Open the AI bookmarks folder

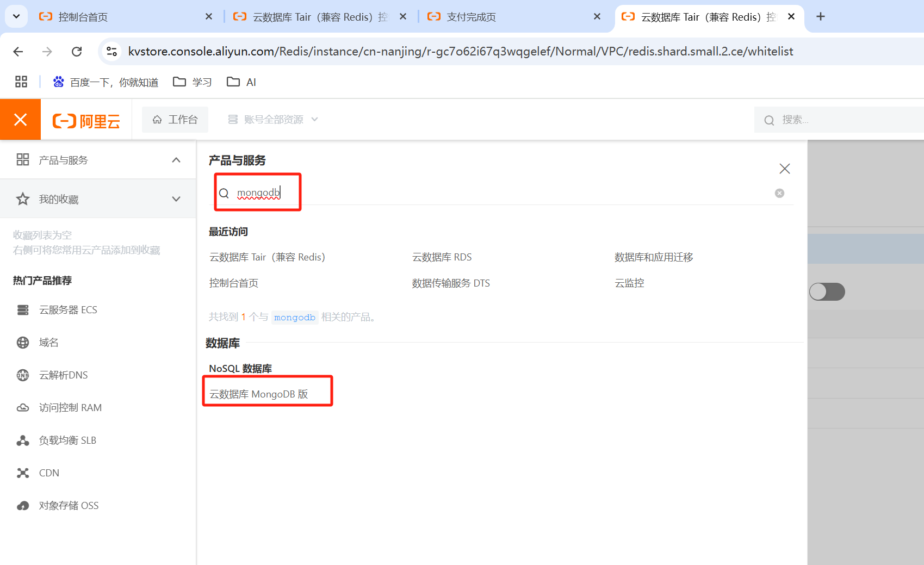click(x=241, y=82)
